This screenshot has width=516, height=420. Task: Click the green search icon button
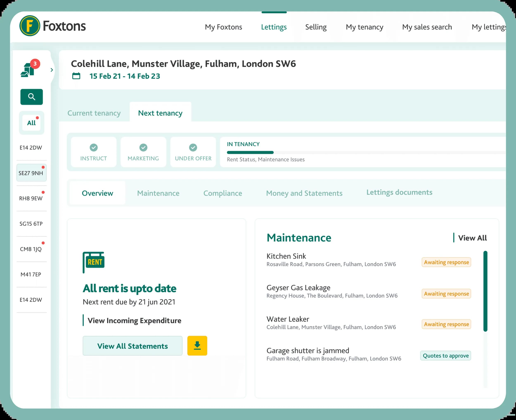tap(32, 97)
